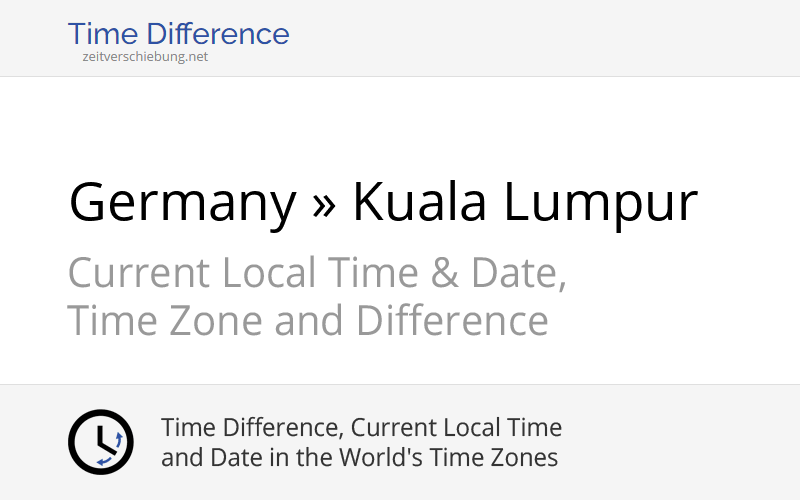This screenshot has width=800, height=500.
Task: Click the "Time Zone and Difference" subheading line
Action: pyautogui.click(x=308, y=321)
